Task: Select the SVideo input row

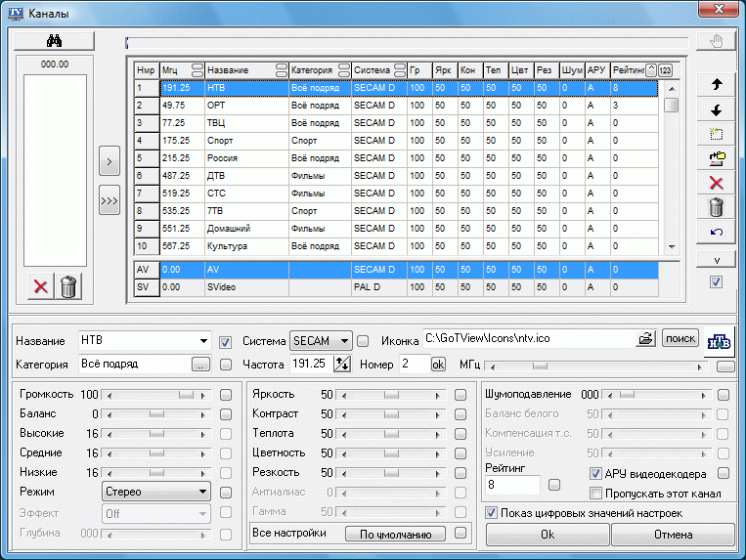Action: click(396, 287)
